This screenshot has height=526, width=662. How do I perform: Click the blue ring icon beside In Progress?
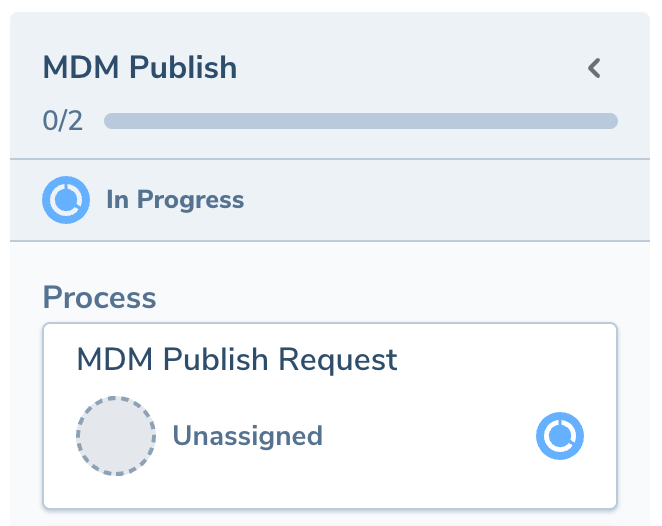click(x=66, y=200)
